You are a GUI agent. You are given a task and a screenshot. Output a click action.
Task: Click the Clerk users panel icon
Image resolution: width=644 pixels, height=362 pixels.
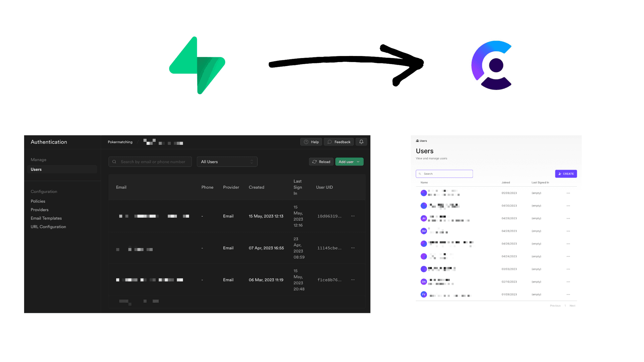click(x=417, y=140)
